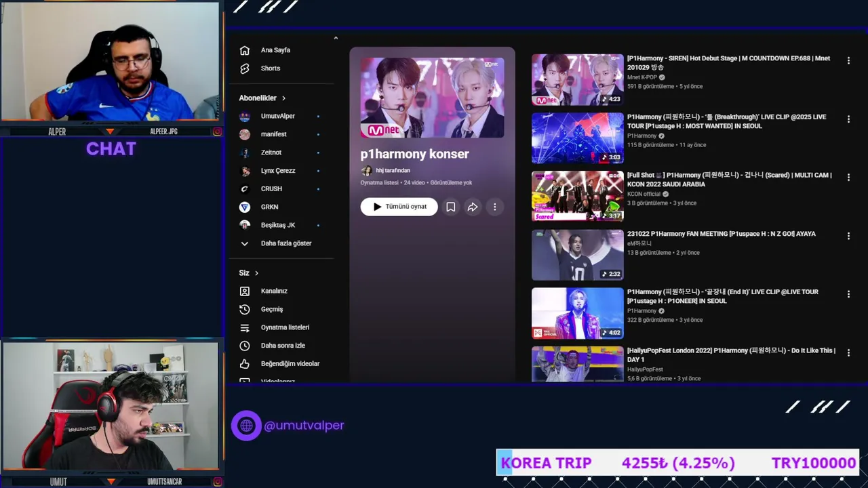This screenshot has height=488, width=868.
Task: Open Beğendiğim videolar thumbs-up icon
Action: coord(245,364)
